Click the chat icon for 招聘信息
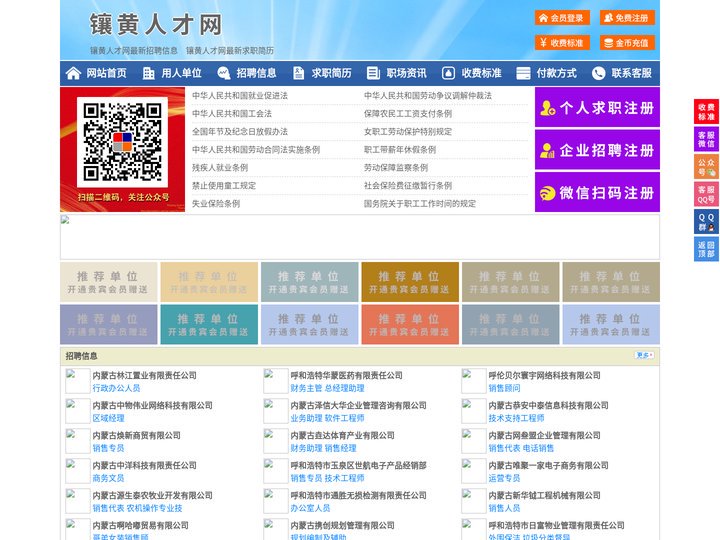Viewport: 720px width, 540px height. 223,73
